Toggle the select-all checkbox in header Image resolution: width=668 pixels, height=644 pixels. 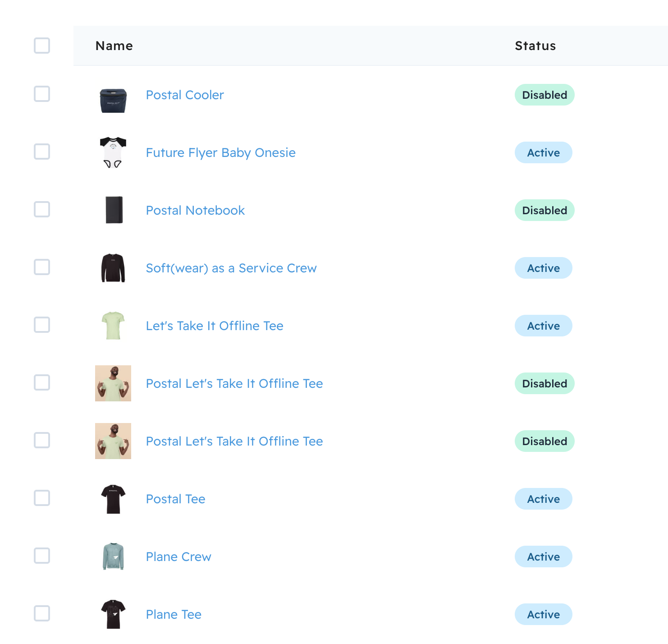click(x=42, y=46)
